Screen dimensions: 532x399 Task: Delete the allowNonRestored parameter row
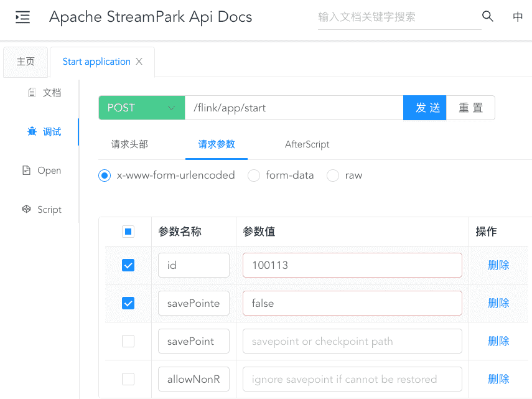(x=498, y=379)
